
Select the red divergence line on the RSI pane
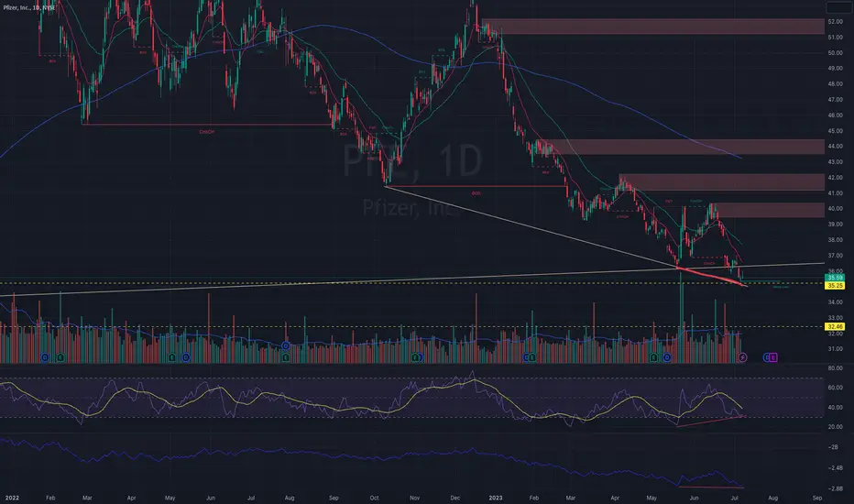click(x=711, y=421)
